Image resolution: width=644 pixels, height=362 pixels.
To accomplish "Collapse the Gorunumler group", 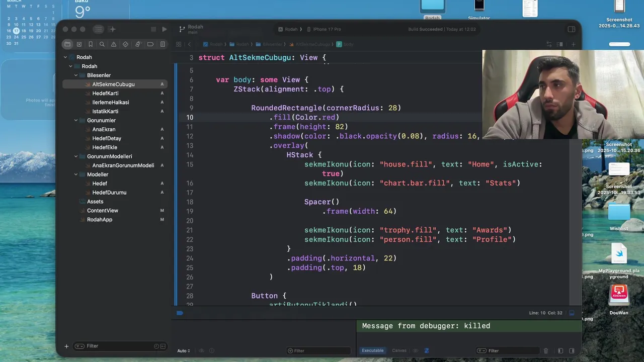I will tap(76, 121).
